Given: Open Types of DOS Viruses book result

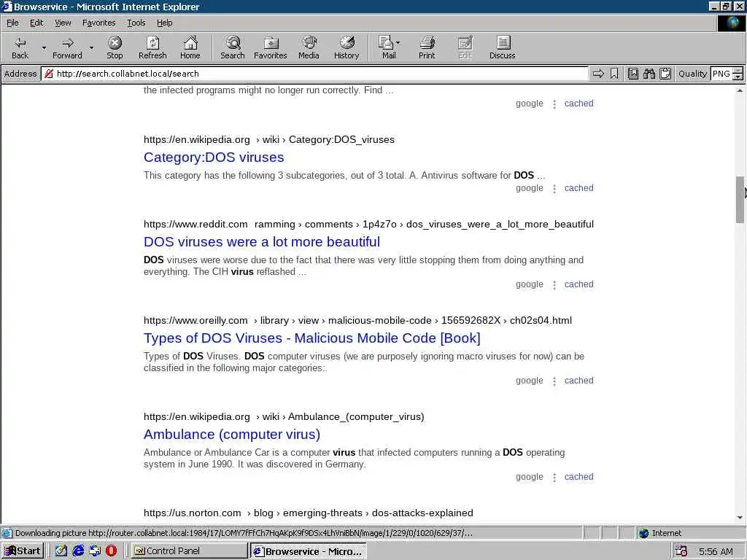Looking at the screenshot, I should tap(311, 338).
